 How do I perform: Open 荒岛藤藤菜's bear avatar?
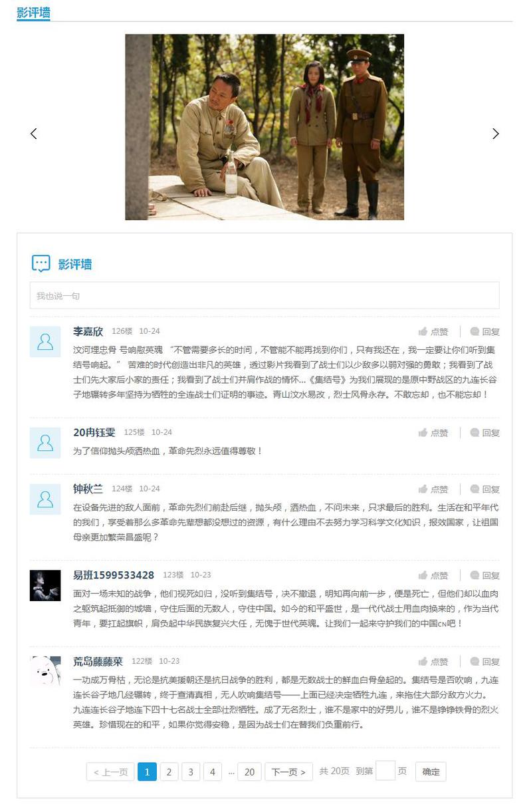click(45, 672)
